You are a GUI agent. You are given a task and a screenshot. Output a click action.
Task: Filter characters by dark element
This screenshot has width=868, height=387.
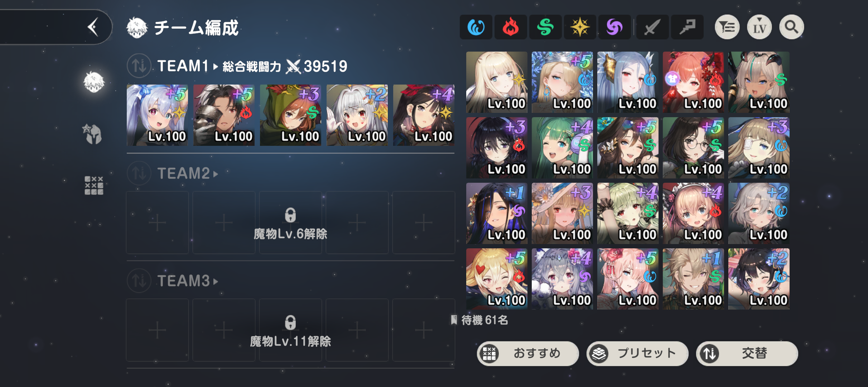point(615,27)
